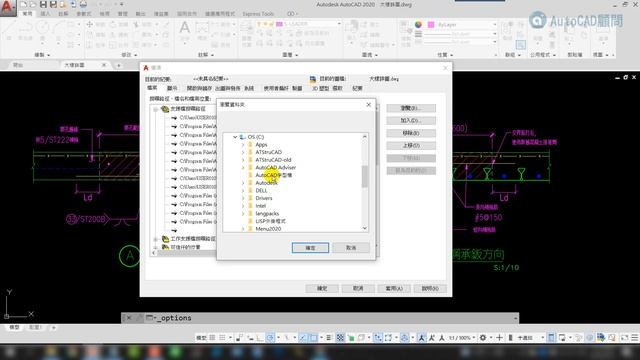Confirm folder selection with the OK button

pos(310,248)
